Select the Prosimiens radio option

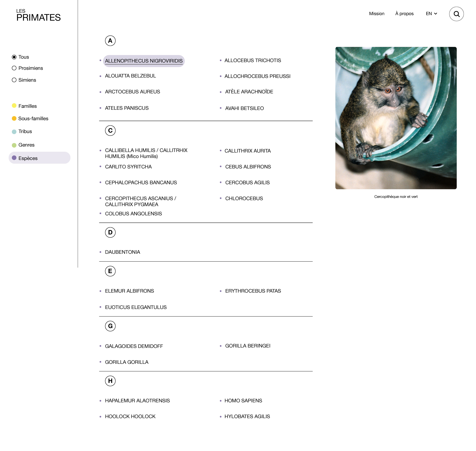14,68
